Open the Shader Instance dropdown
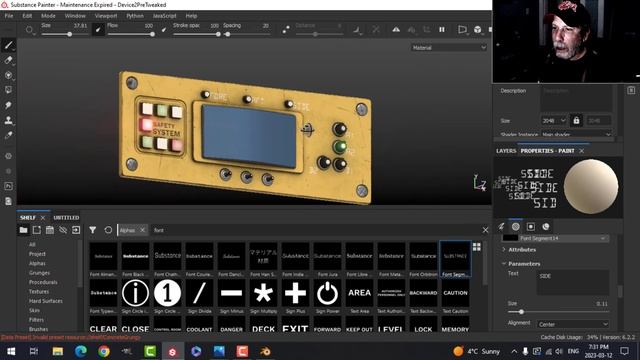The width and height of the screenshot is (640, 360). (576, 134)
